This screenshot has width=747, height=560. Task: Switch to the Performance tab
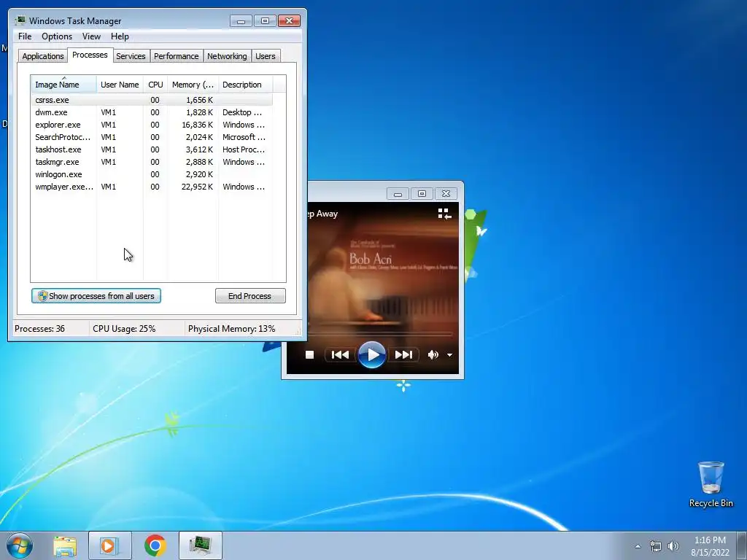point(176,56)
